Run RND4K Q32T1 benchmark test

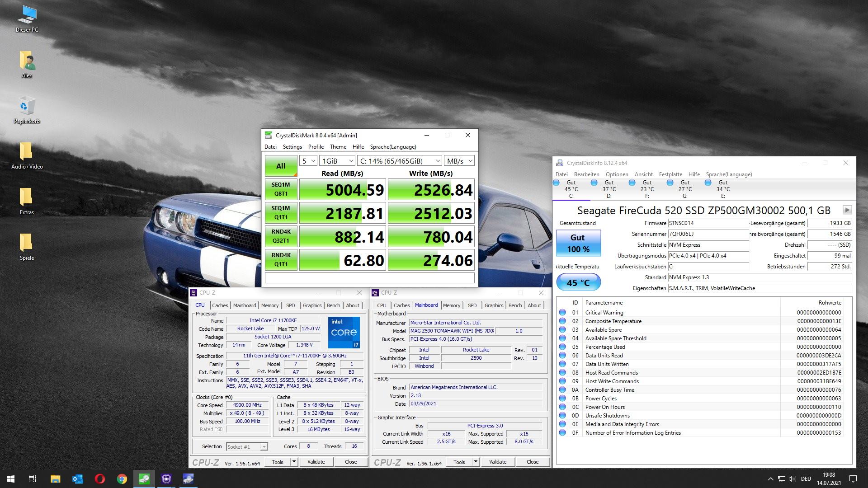[281, 236]
